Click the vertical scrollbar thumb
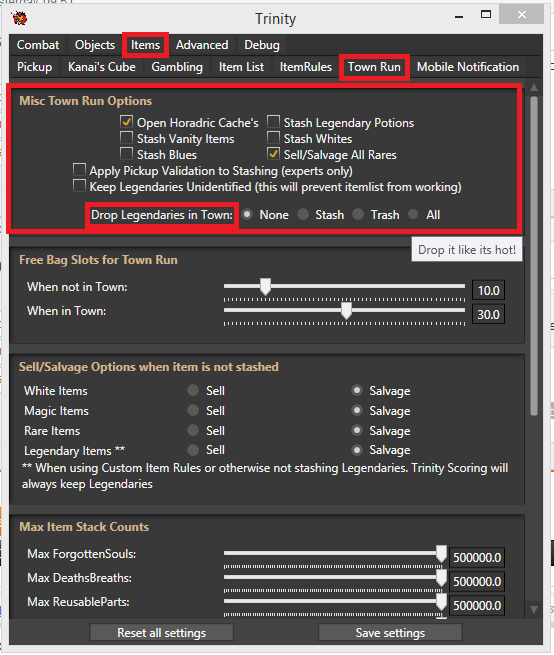 pos(534,256)
